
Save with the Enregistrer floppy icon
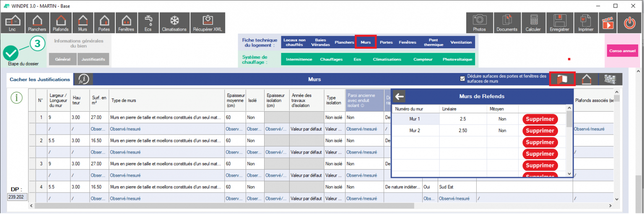click(x=559, y=23)
